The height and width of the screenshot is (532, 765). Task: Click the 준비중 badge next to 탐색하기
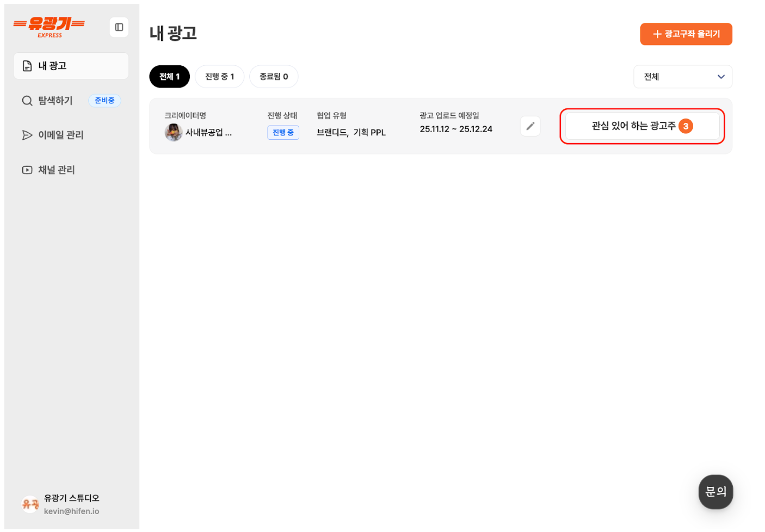tap(104, 101)
